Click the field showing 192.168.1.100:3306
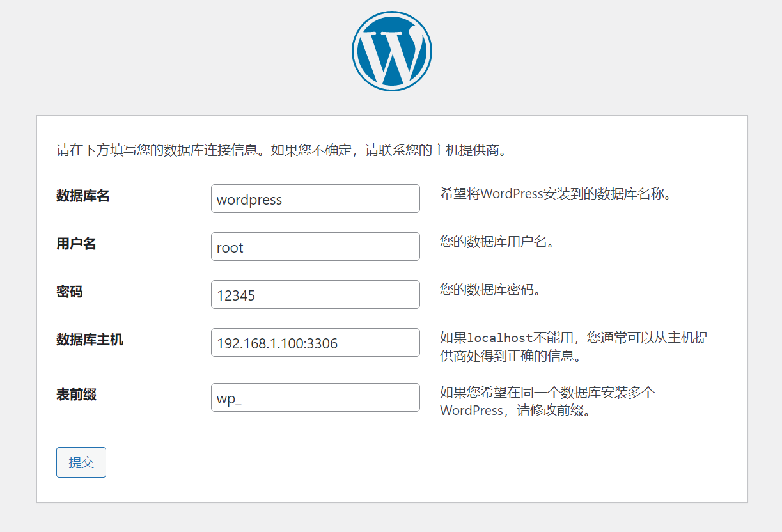The height and width of the screenshot is (532, 782). 315,342
